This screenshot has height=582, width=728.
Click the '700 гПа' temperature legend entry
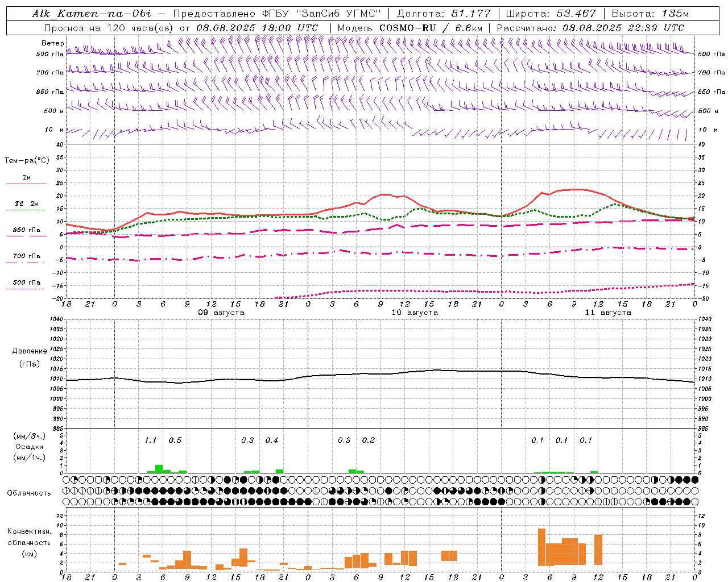pyautogui.click(x=26, y=256)
